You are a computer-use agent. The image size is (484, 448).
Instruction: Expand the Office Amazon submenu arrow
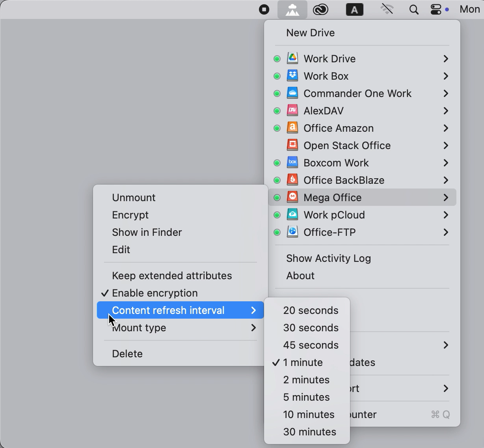[x=446, y=128]
